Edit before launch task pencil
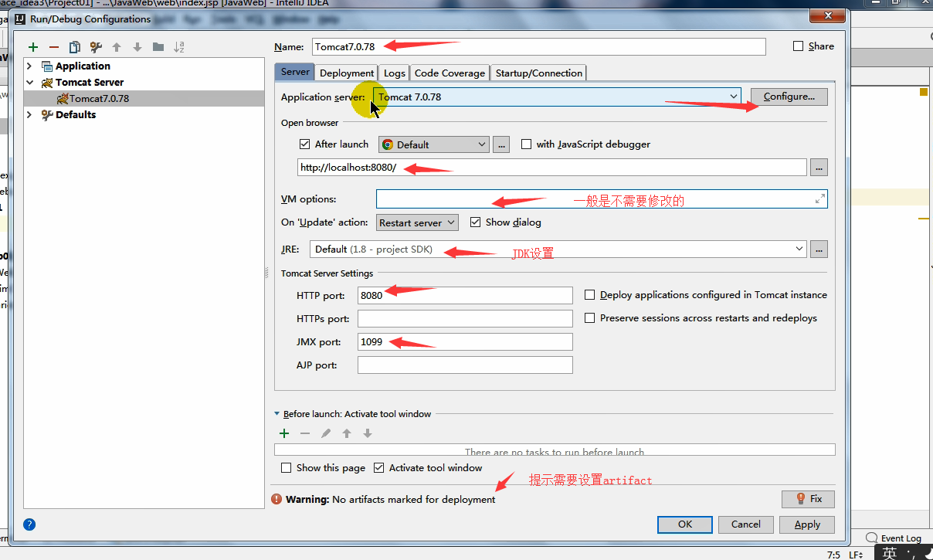The width and height of the screenshot is (933, 560). (326, 433)
